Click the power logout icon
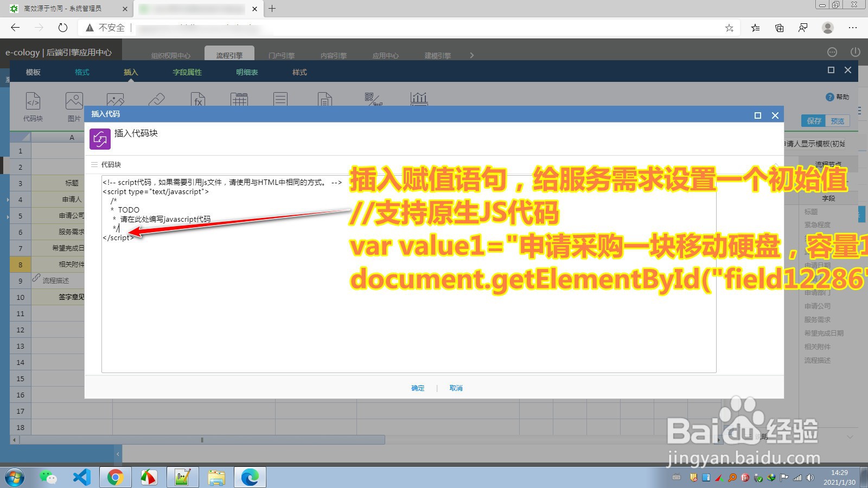 [x=856, y=52]
